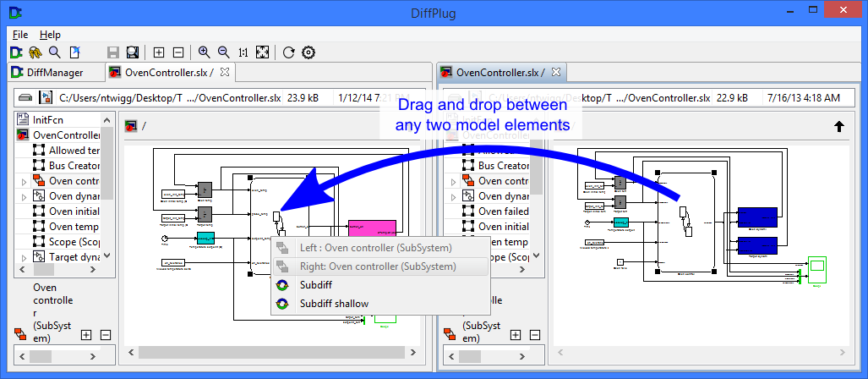Open the Help menu
The height and width of the screenshot is (379, 868).
(x=50, y=35)
